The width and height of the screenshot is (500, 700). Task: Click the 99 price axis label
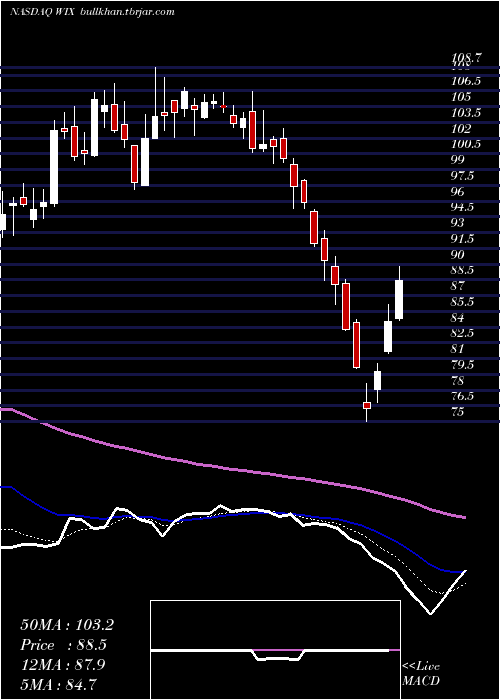[x=459, y=160]
